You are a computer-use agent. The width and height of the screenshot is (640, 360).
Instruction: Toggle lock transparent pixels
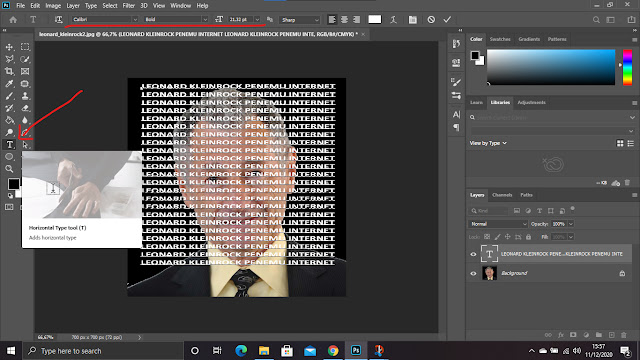point(487,237)
